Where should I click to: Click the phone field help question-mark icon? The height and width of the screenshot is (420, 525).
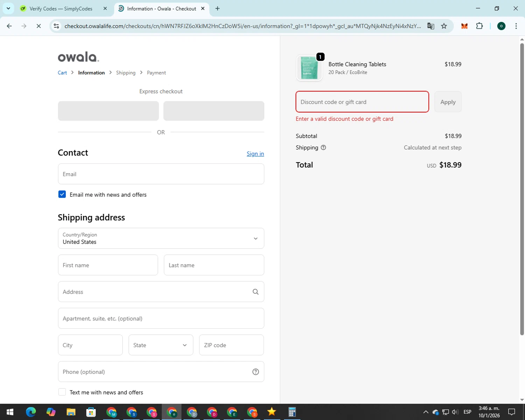click(x=255, y=372)
